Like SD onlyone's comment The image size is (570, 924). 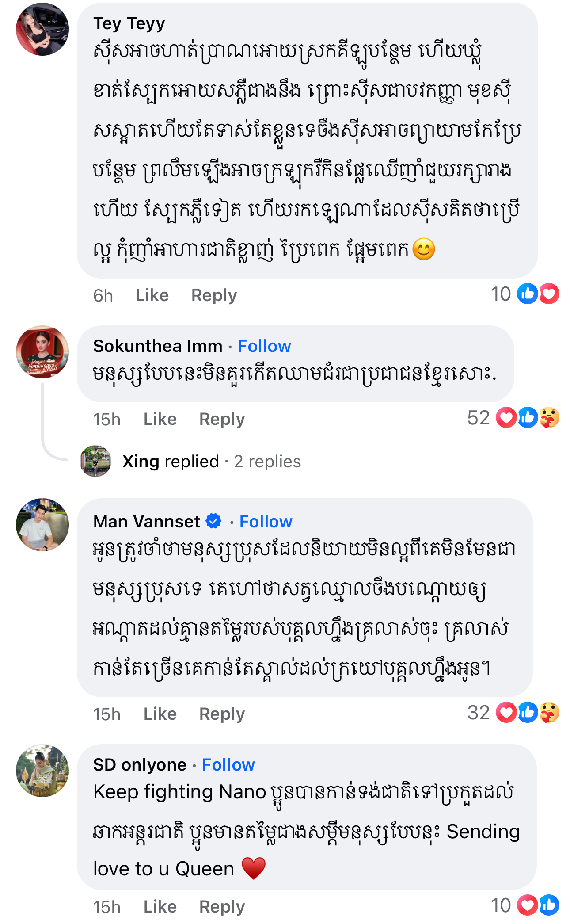(160, 907)
